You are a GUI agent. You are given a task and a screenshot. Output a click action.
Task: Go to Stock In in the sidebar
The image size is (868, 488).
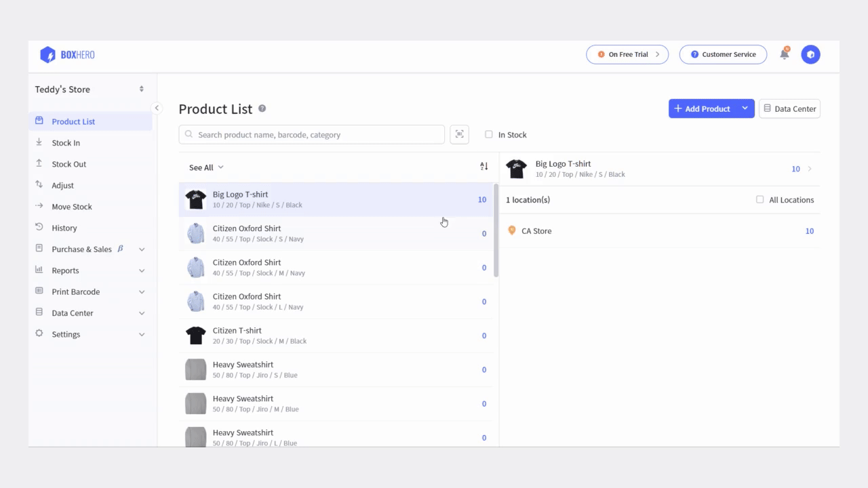pos(66,143)
